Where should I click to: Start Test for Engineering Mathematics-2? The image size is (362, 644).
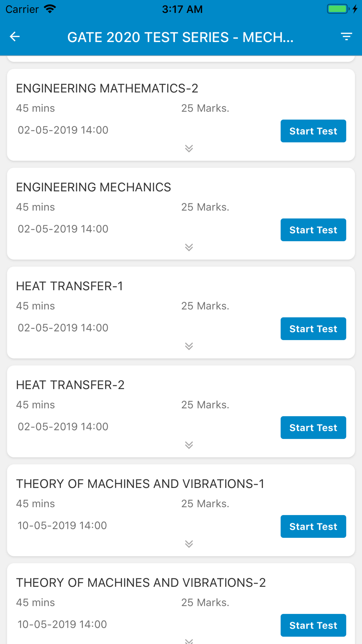pyautogui.click(x=313, y=131)
